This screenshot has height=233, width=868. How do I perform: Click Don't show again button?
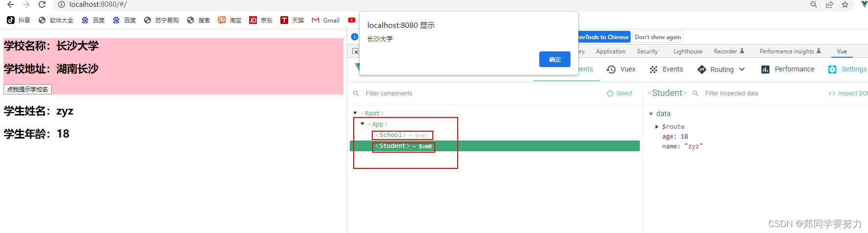[657, 37]
